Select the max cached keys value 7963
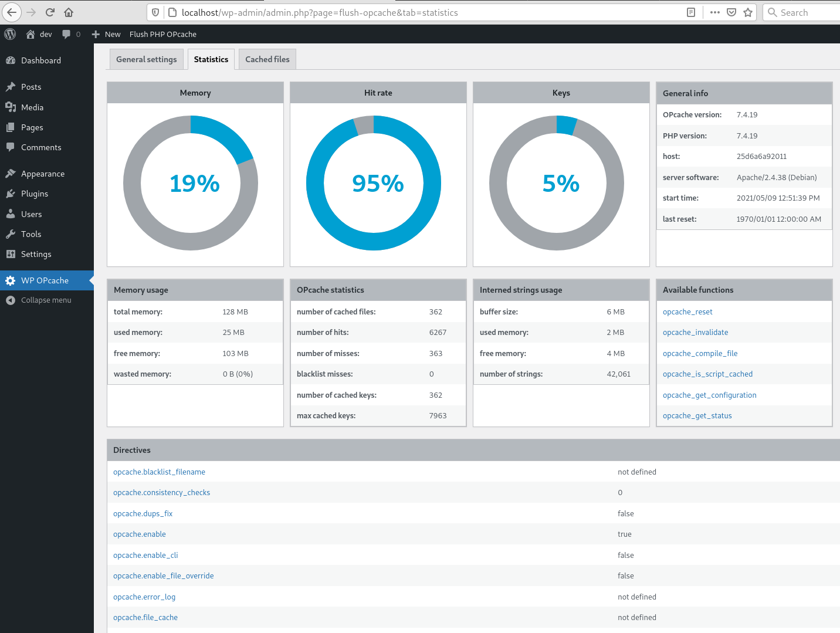This screenshot has width=840, height=633. (438, 415)
